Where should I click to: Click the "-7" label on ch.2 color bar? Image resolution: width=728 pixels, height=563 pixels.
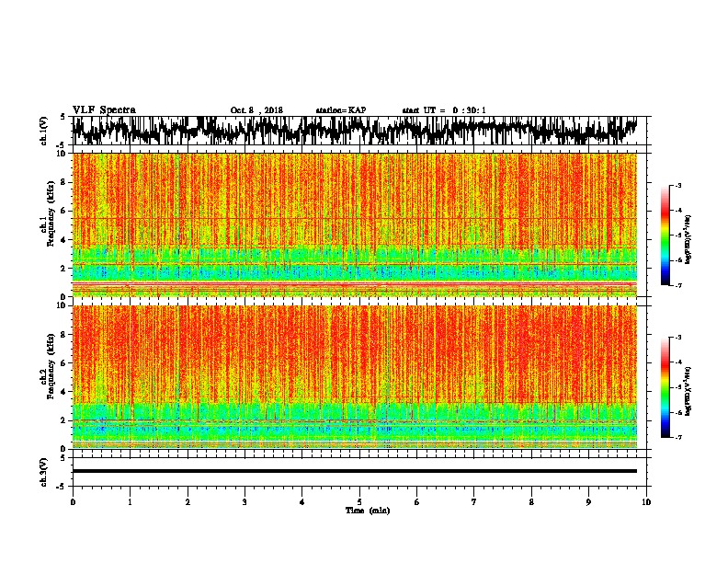coord(677,437)
